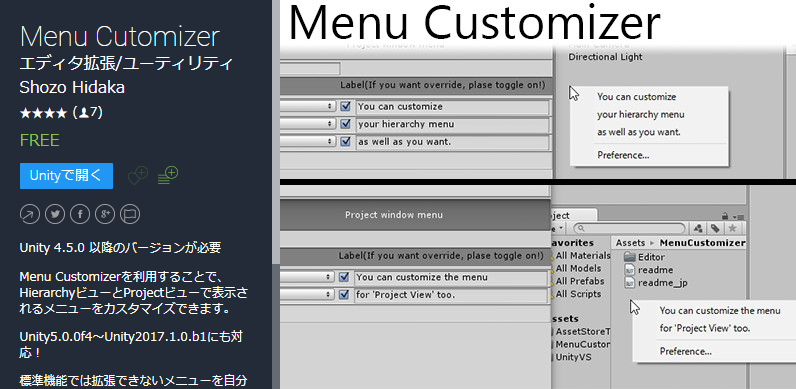Select All Prefabs under Favorites

[579, 281]
